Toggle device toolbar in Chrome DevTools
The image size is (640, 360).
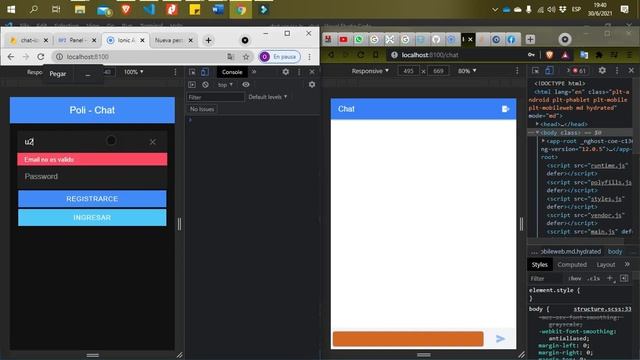[x=204, y=72]
